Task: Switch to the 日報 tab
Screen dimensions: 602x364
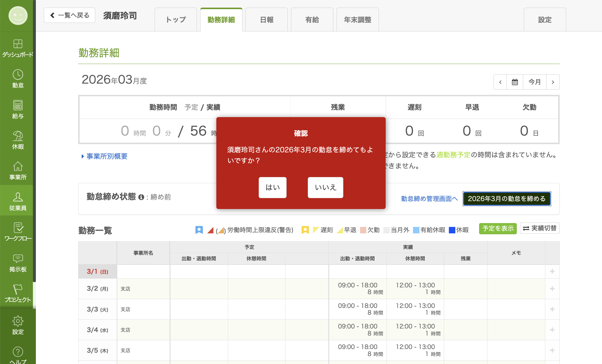Action: (x=266, y=19)
